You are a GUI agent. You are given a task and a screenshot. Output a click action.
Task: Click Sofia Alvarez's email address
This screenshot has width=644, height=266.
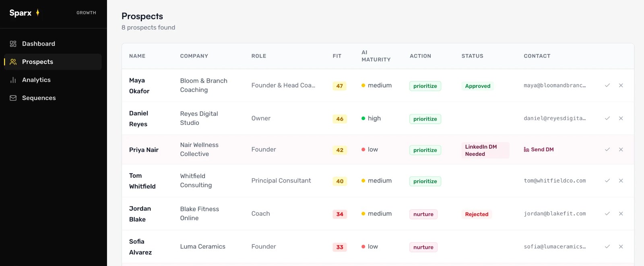[x=555, y=247]
